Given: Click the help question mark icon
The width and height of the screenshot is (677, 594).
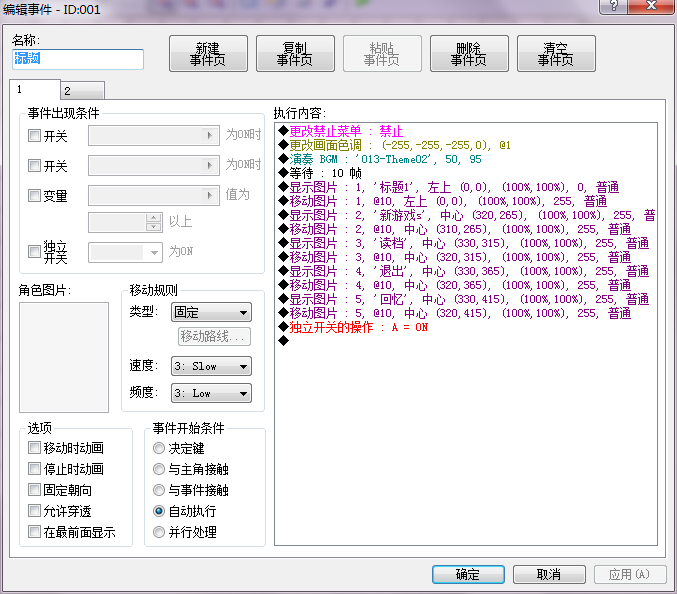Looking at the screenshot, I should (x=614, y=6).
